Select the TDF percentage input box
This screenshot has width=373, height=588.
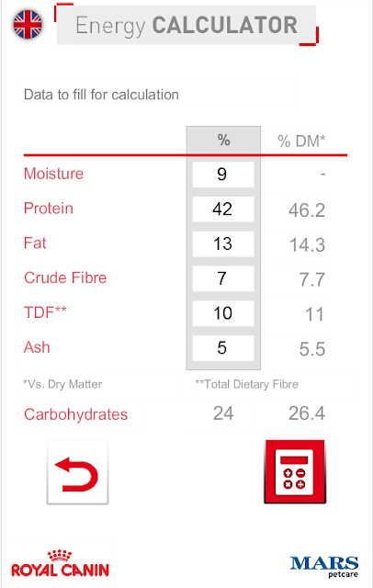(223, 313)
